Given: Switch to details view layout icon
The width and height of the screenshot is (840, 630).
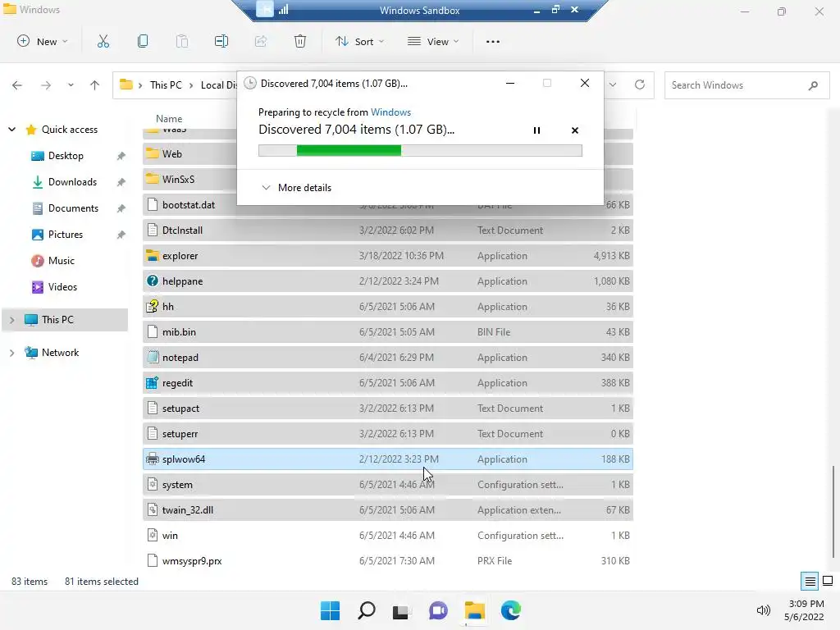Looking at the screenshot, I should pyautogui.click(x=810, y=581).
